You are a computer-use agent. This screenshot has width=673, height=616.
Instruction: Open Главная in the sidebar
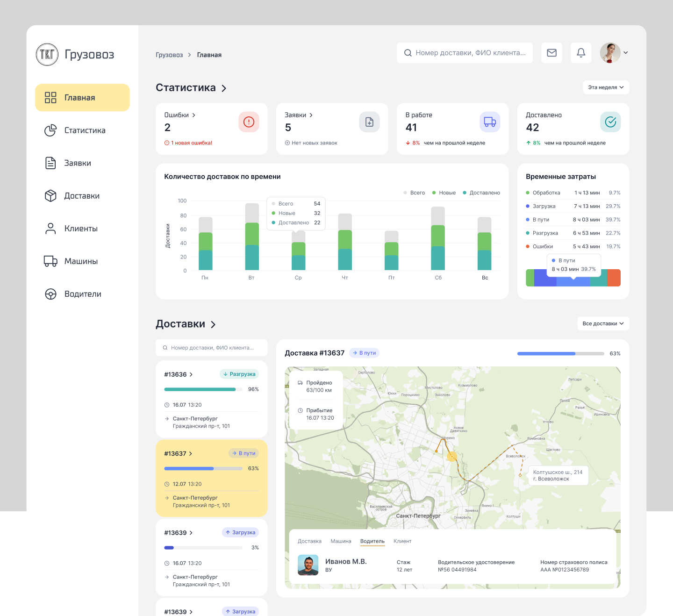[x=82, y=98]
